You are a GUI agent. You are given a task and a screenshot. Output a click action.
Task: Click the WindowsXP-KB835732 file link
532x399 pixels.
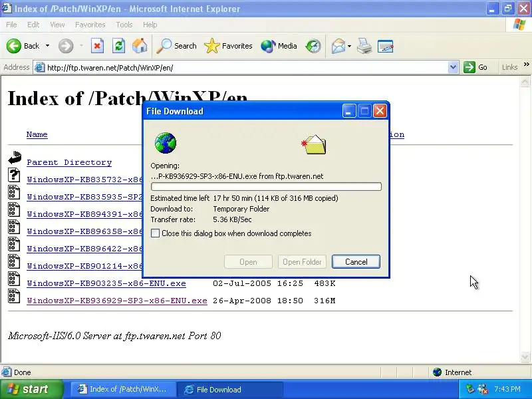pos(84,180)
